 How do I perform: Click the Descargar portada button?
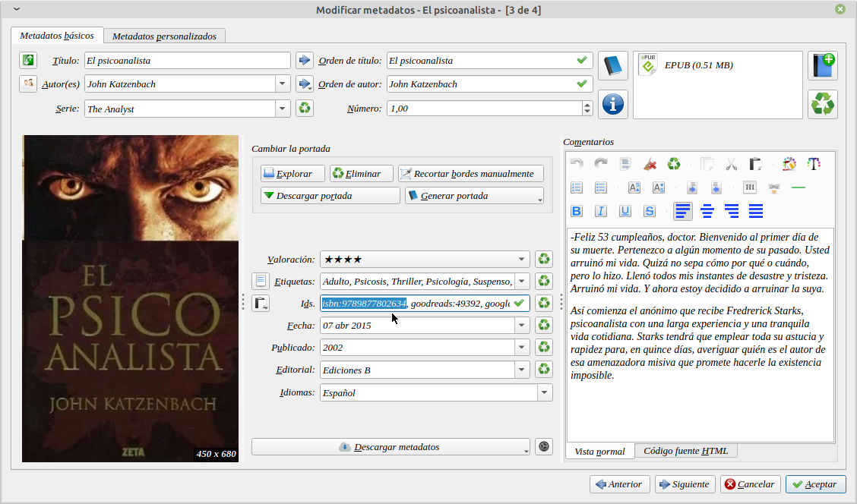coord(330,196)
